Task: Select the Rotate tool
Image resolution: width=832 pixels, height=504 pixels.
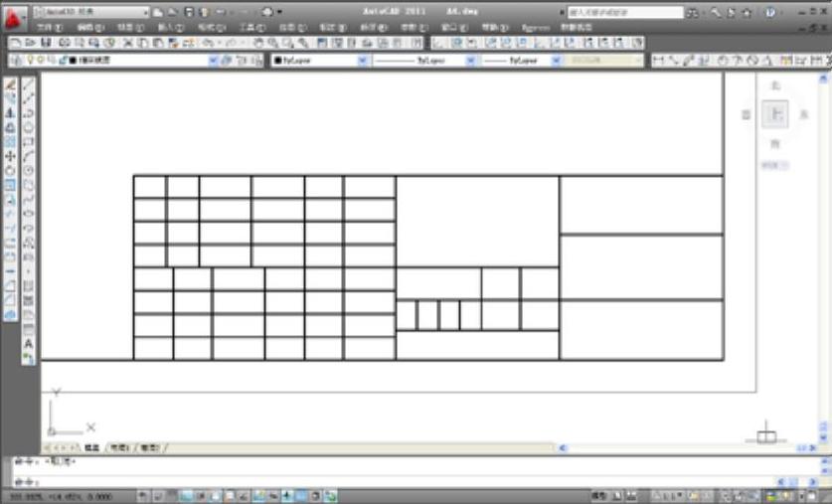Action: pos(10,170)
